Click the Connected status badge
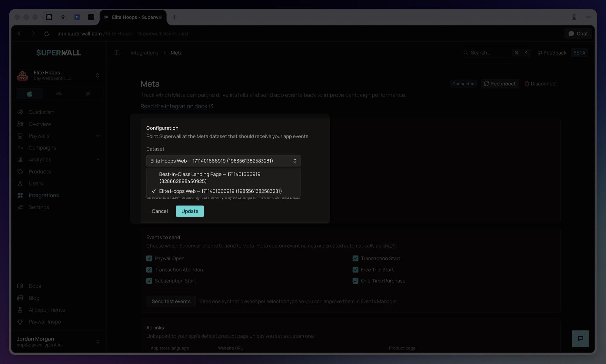Image resolution: width=606 pixels, height=364 pixels. [463, 84]
